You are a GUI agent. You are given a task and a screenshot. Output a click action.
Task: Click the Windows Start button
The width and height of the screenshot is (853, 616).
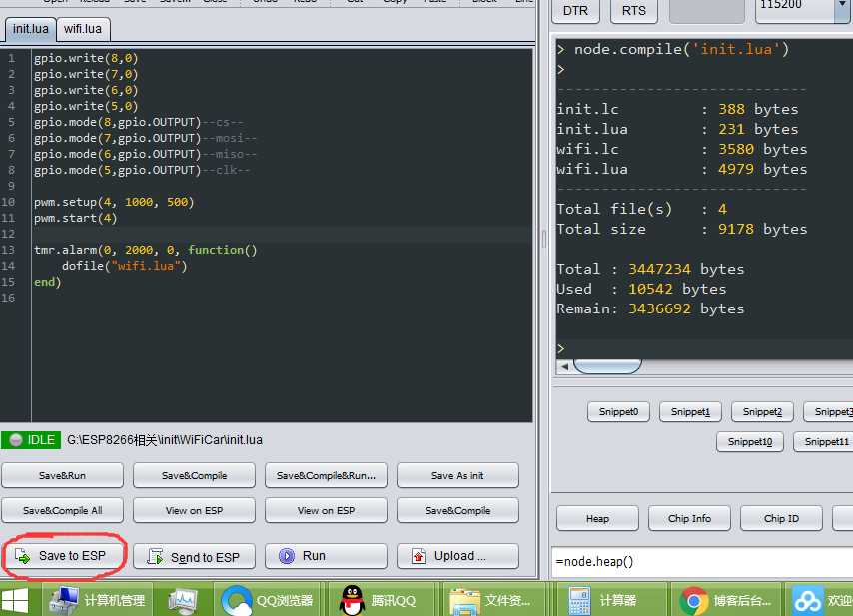15,601
